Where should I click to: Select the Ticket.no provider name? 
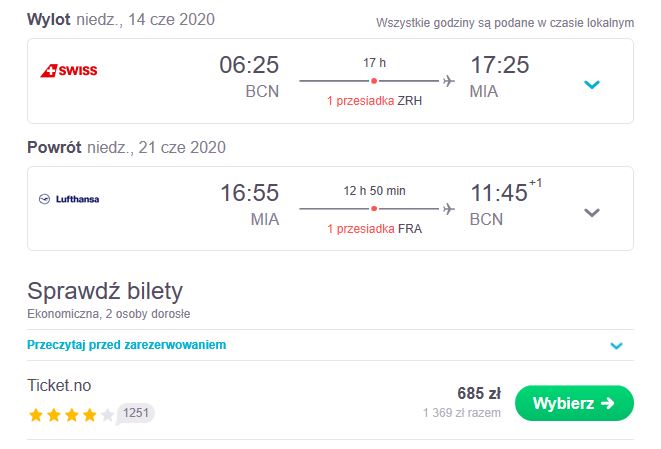pyautogui.click(x=59, y=385)
